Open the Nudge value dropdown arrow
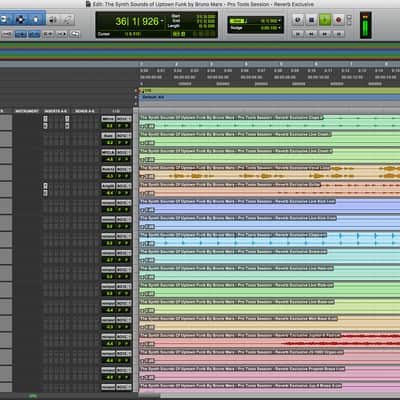400x400 pixels. (279, 28)
